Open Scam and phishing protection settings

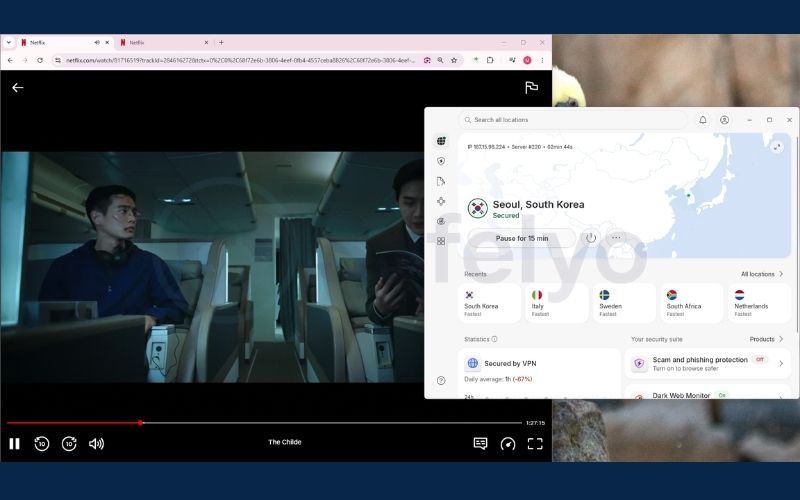[708, 363]
